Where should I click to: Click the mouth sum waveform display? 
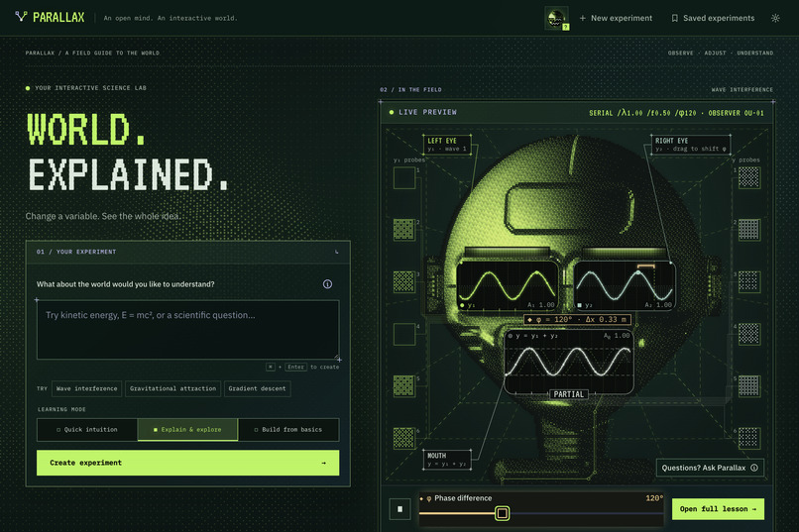(569, 362)
